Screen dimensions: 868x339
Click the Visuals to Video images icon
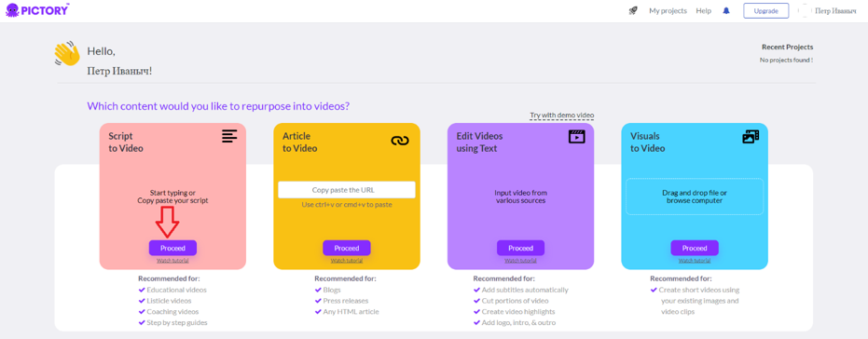(x=751, y=137)
